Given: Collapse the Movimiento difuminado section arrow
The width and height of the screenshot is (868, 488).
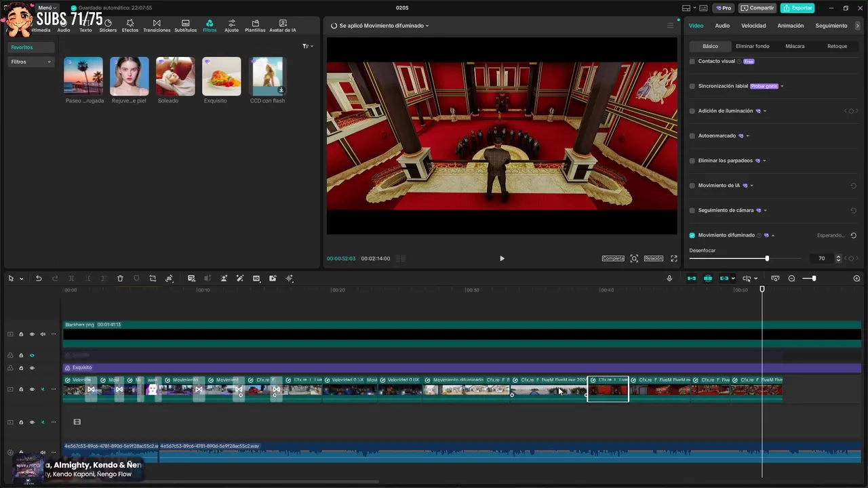Looking at the screenshot, I should [773, 235].
